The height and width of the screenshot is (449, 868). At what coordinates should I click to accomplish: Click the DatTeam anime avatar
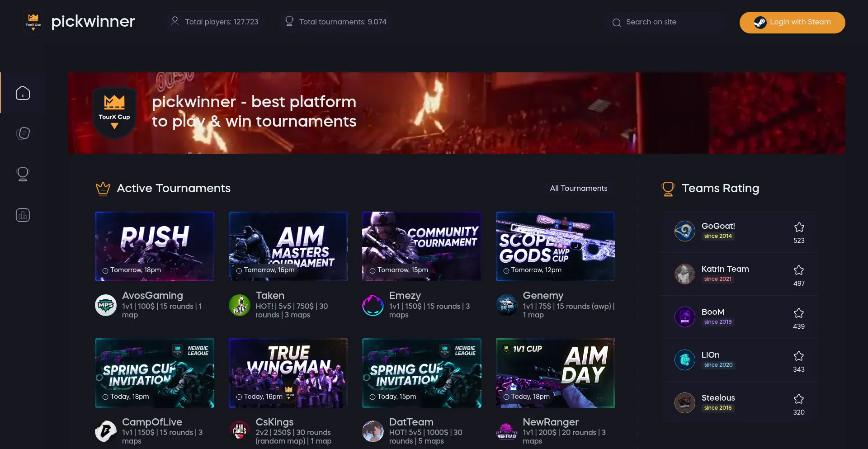coord(373,431)
